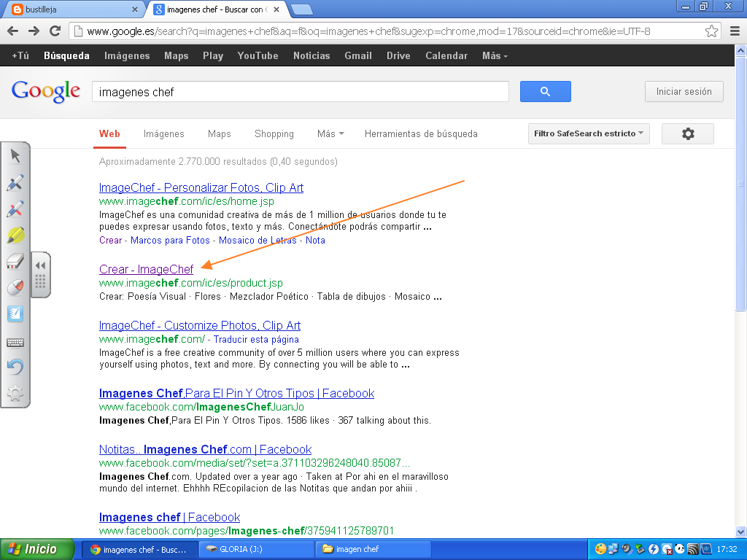Screen dimensions: 747x560
Task: Open Calendar in black Google bar
Action: 446,55
